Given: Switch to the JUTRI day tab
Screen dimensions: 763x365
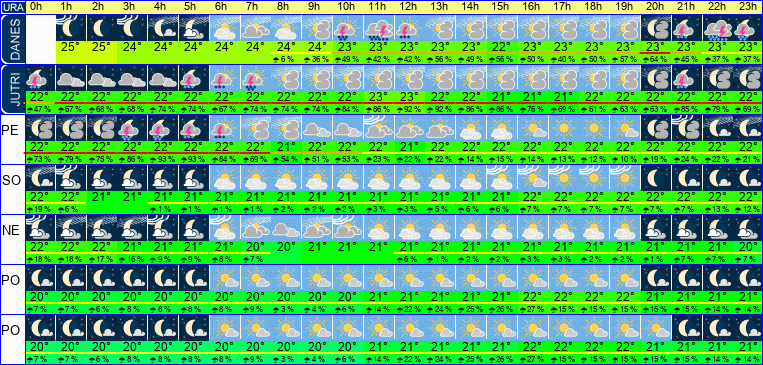Looking at the screenshot, I should click(x=12, y=89).
